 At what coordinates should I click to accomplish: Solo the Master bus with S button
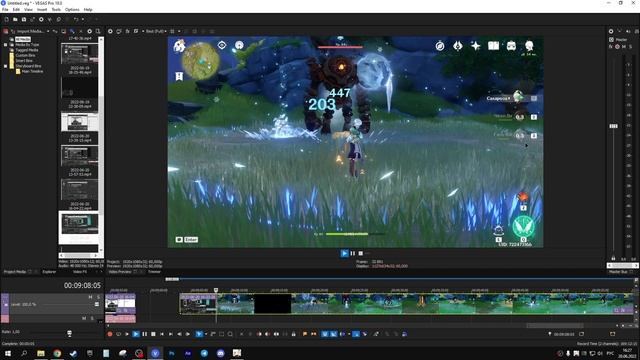(x=630, y=47)
